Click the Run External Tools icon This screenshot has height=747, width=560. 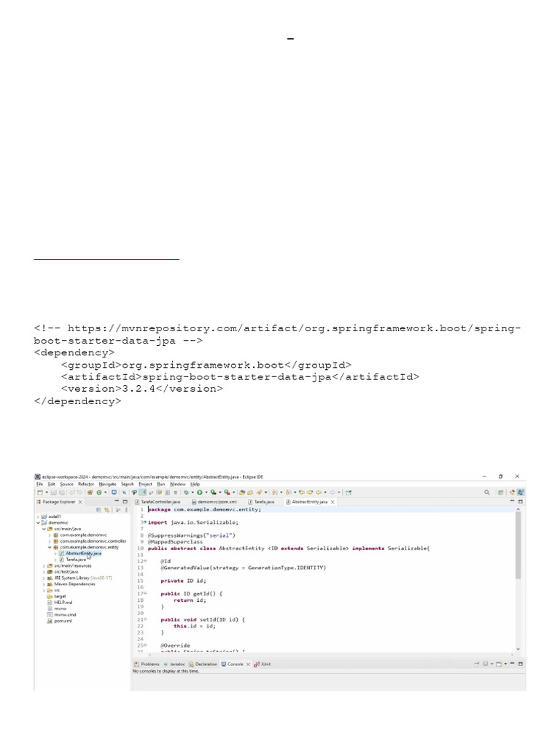pos(227,492)
